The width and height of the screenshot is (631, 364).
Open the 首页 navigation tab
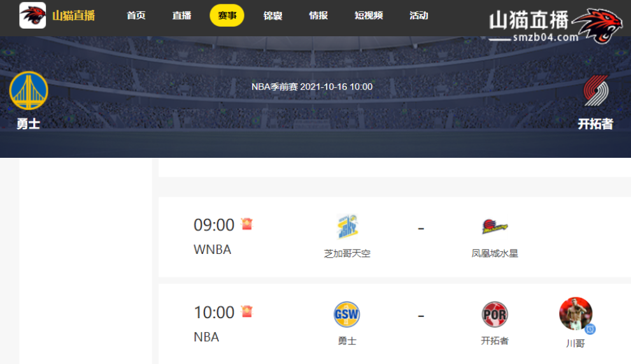point(136,15)
